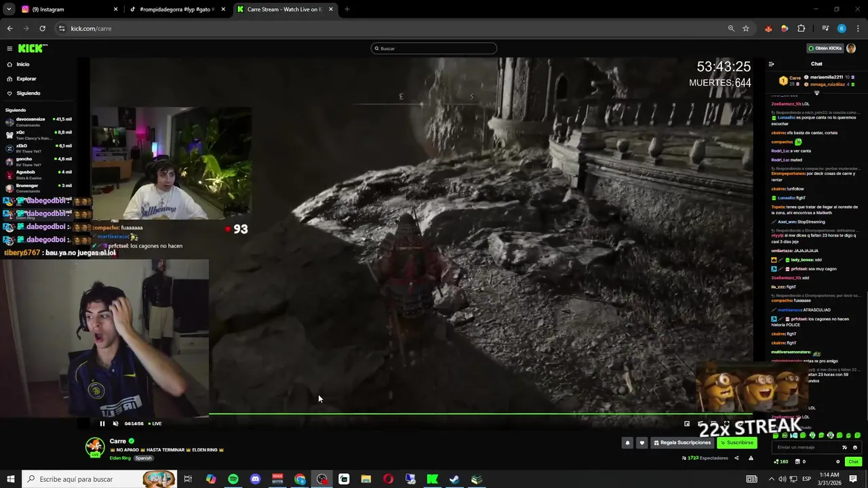Viewport: 868px width, 488px height.
Task: Click the Elden Ring category link
Action: (x=120, y=458)
